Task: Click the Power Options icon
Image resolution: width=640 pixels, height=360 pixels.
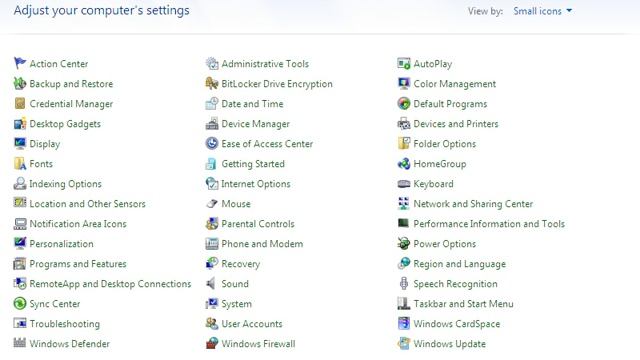Action: 404,243
